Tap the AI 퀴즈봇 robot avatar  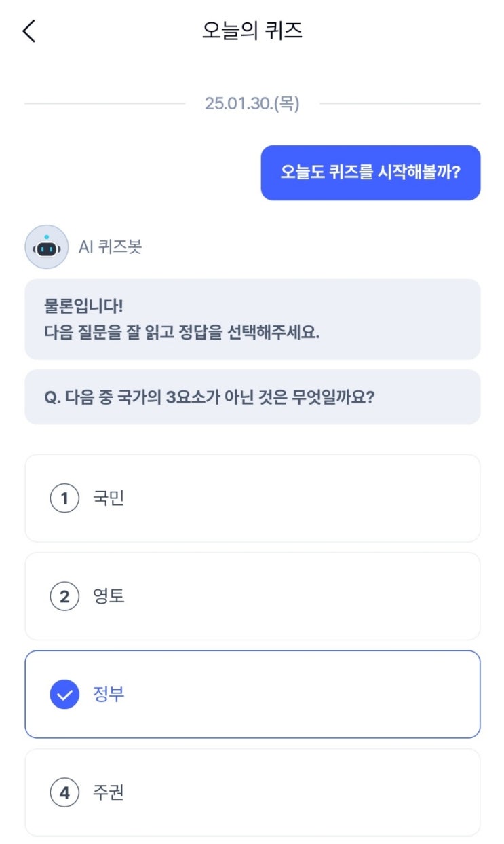(x=46, y=247)
